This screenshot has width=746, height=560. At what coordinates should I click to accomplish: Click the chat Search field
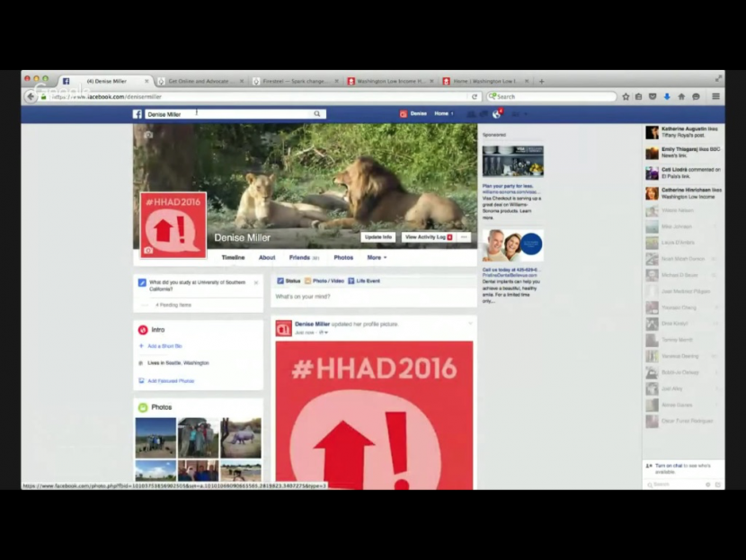point(675,484)
